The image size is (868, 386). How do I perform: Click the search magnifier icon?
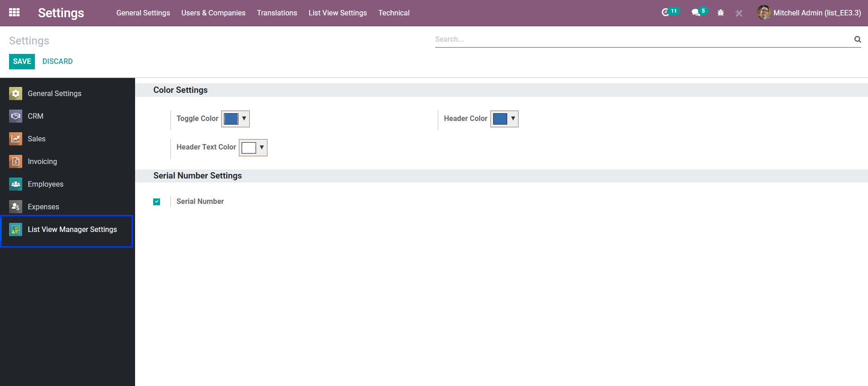click(857, 39)
